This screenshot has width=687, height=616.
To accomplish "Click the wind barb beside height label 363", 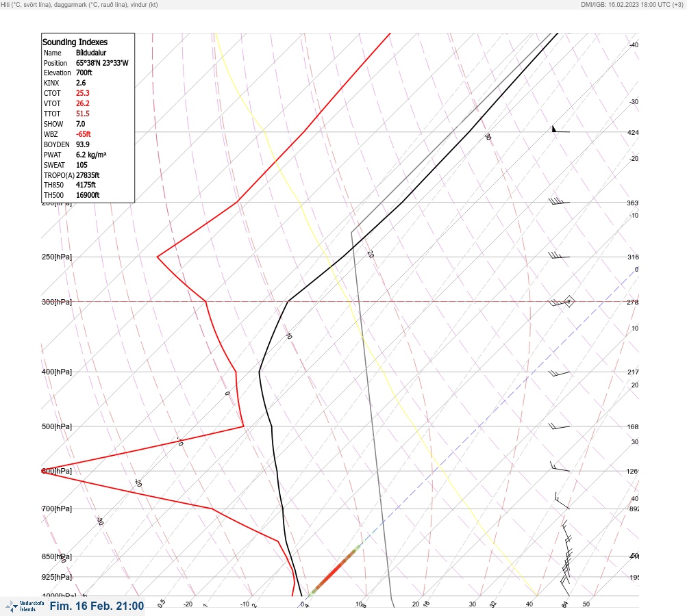I will pos(559,201).
